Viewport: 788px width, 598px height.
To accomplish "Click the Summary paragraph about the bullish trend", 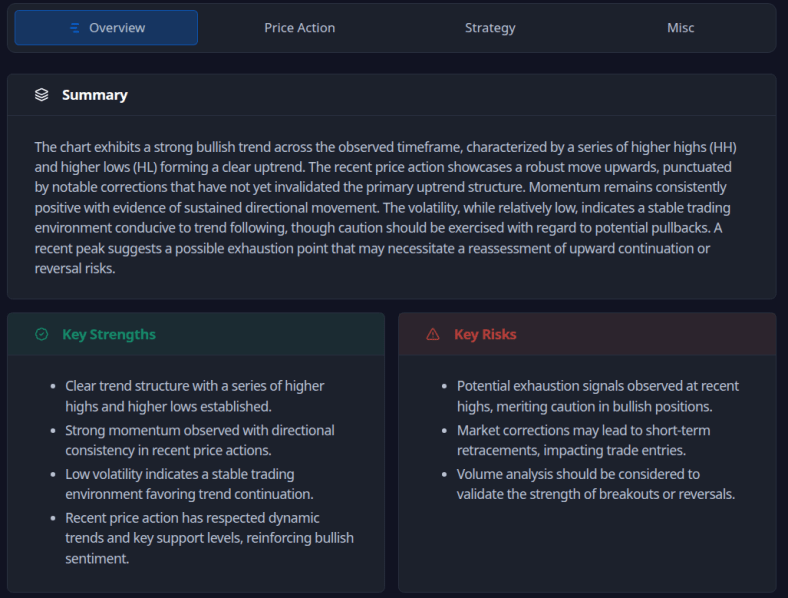I will click(x=390, y=208).
